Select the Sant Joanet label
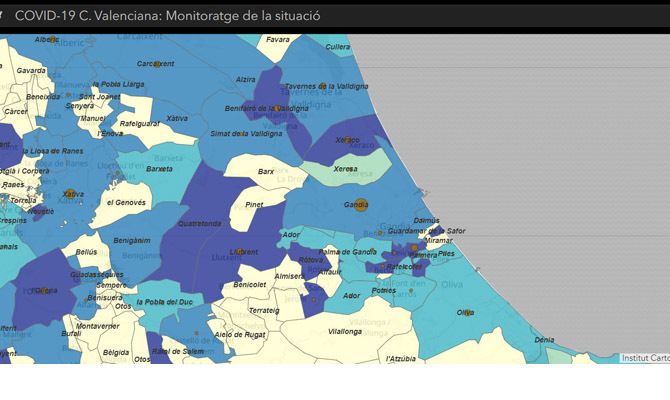670x400 pixels. [x=100, y=97]
